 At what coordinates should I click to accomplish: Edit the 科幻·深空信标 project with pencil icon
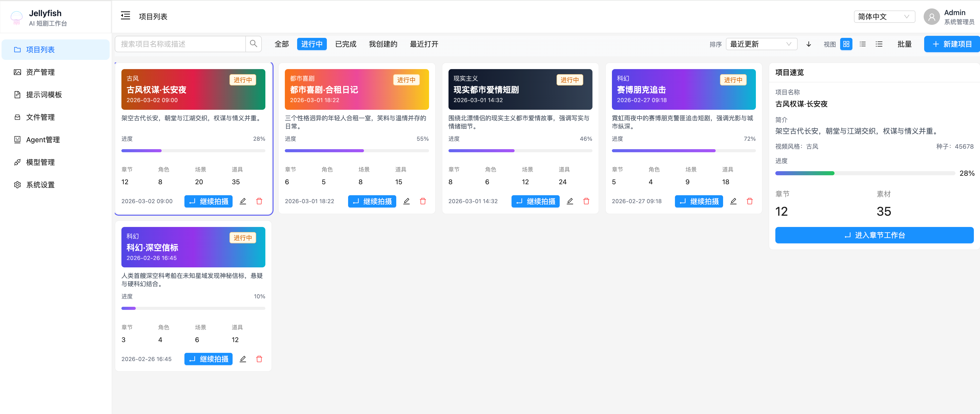[x=243, y=358]
